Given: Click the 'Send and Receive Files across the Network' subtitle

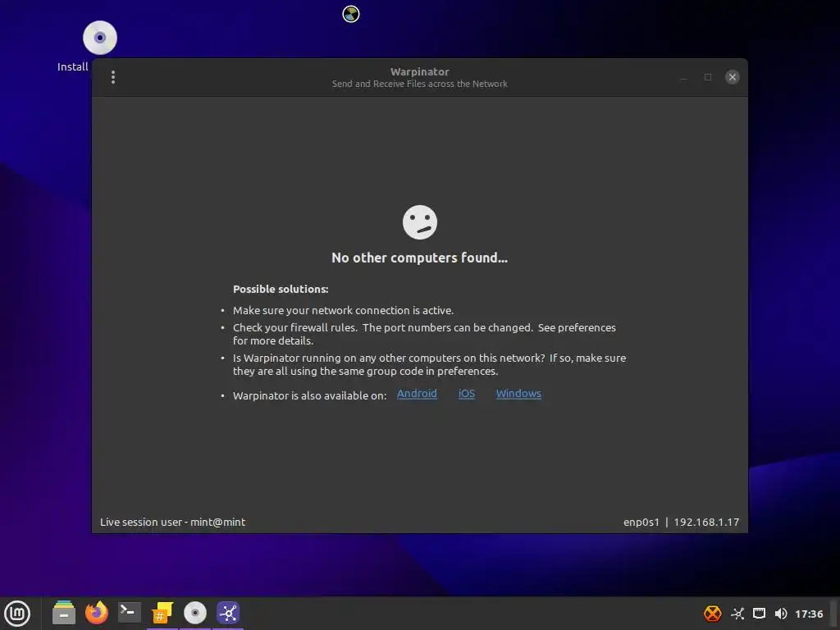Looking at the screenshot, I should click(x=419, y=84).
